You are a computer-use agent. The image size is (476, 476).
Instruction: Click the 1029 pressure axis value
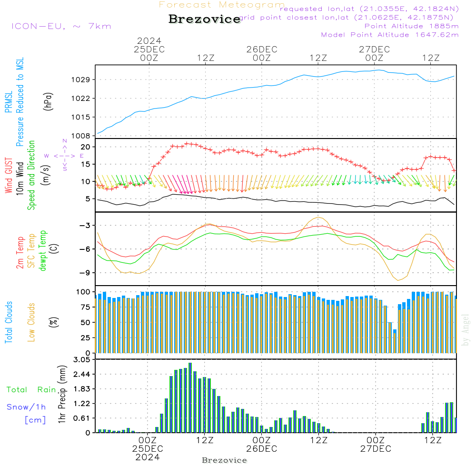[x=81, y=80]
